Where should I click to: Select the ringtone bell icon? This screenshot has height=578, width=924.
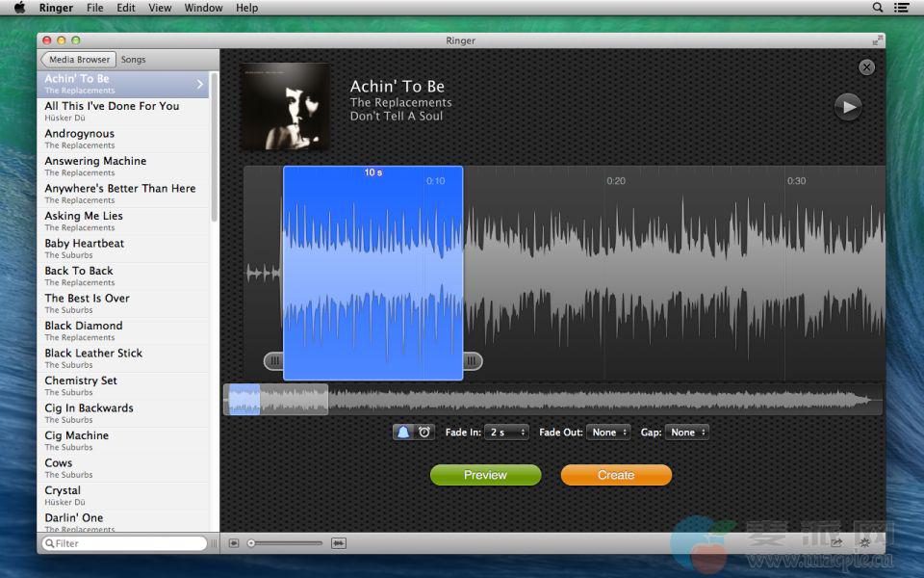[404, 433]
